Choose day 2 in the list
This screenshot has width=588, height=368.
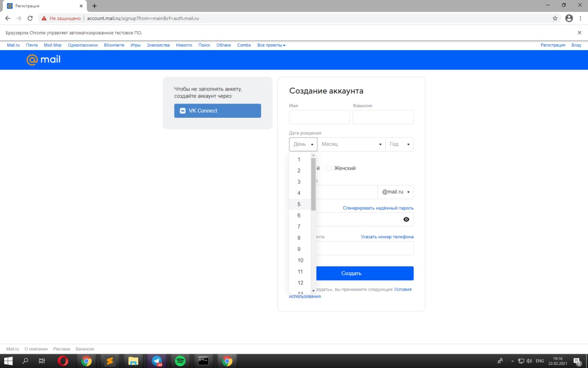tap(300, 171)
